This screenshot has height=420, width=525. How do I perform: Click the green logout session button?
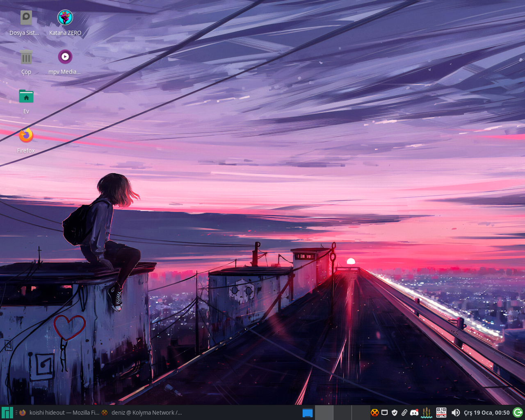[x=518, y=413]
